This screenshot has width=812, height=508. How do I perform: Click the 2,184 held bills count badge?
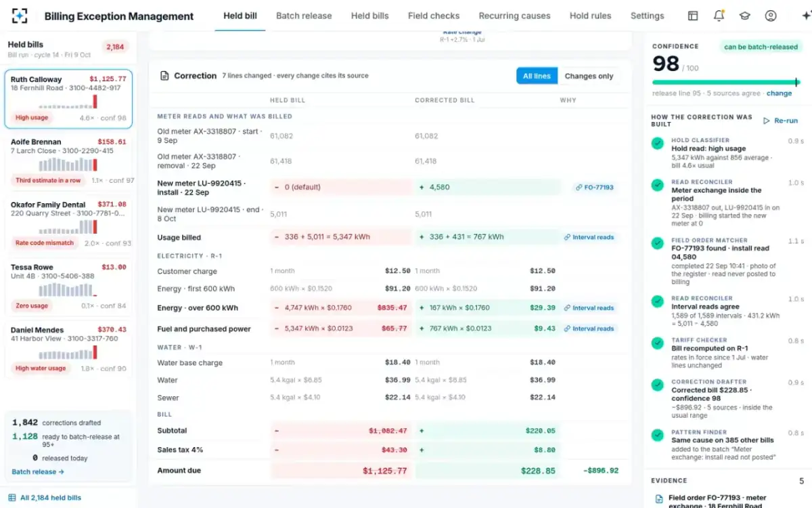click(114, 47)
